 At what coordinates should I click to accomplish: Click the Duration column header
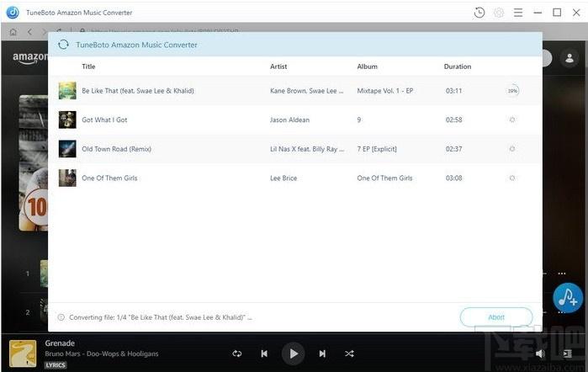point(458,66)
